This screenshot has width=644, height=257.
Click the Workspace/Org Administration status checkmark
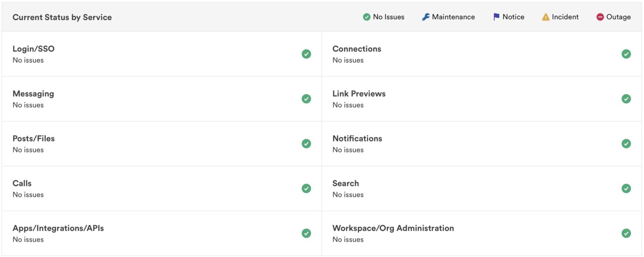click(626, 233)
